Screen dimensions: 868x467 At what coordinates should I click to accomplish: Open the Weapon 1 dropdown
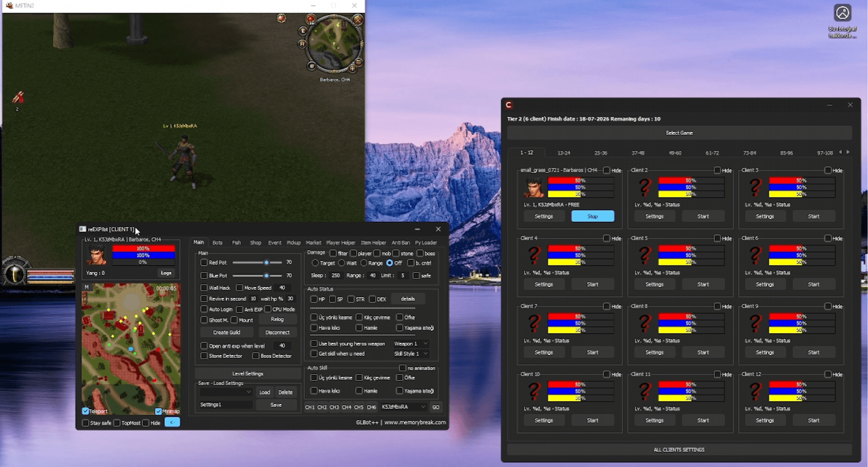(x=411, y=343)
